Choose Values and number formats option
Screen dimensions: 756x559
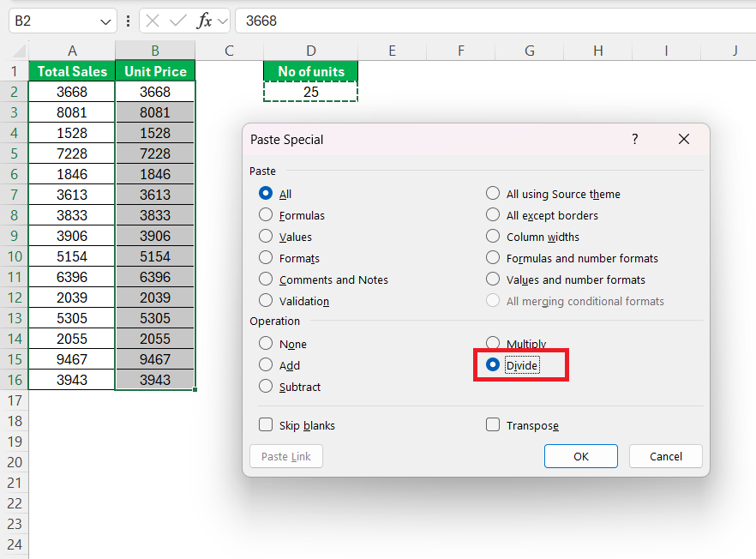493,279
